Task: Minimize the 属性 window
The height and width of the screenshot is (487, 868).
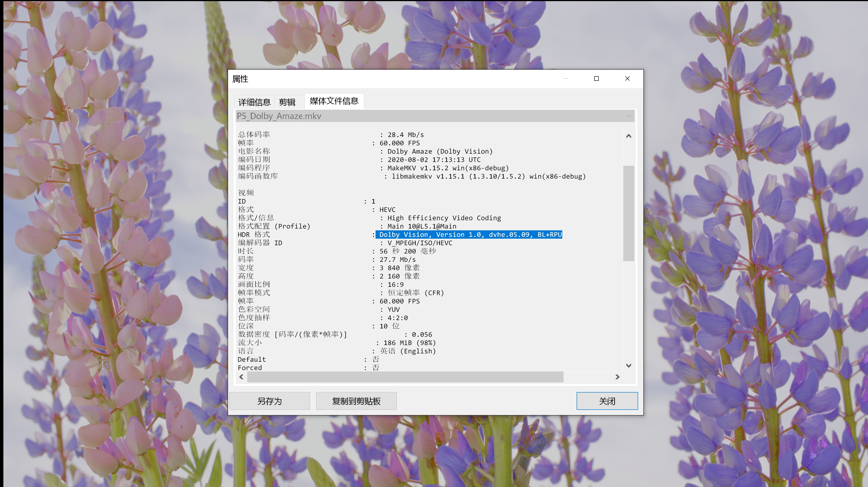Action: click(565, 79)
